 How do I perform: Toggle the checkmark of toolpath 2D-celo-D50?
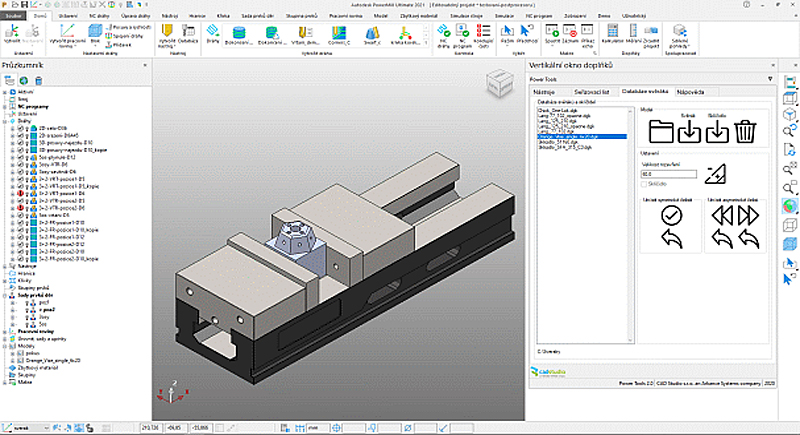(20, 129)
